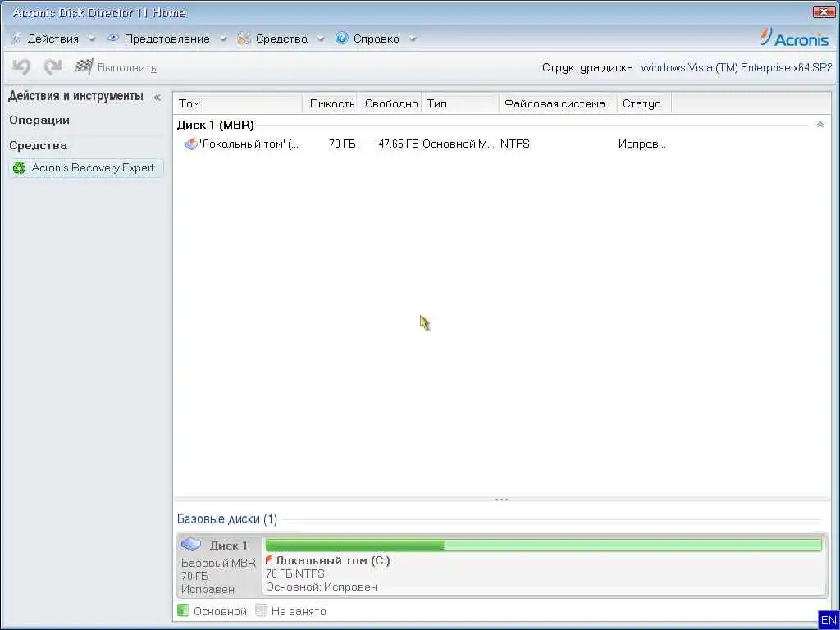Collapse the Диск 1 (MBR) group
The image size is (840, 630).
coord(819,125)
